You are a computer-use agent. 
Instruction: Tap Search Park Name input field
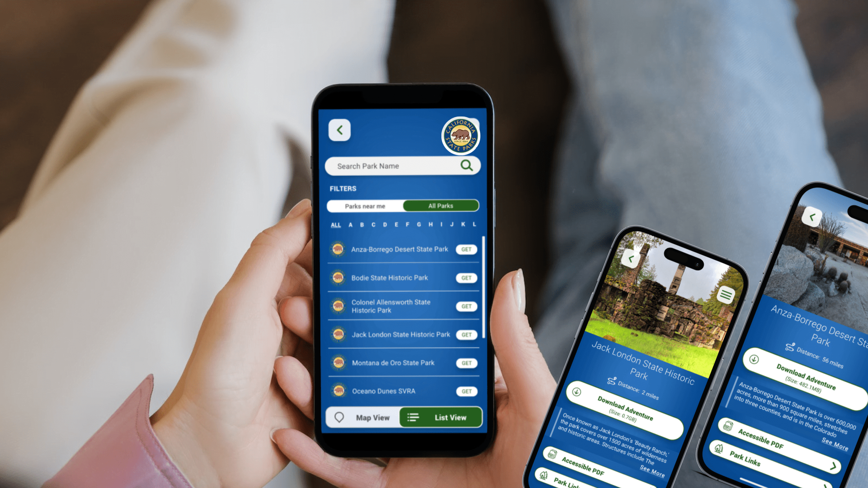(402, 166)
